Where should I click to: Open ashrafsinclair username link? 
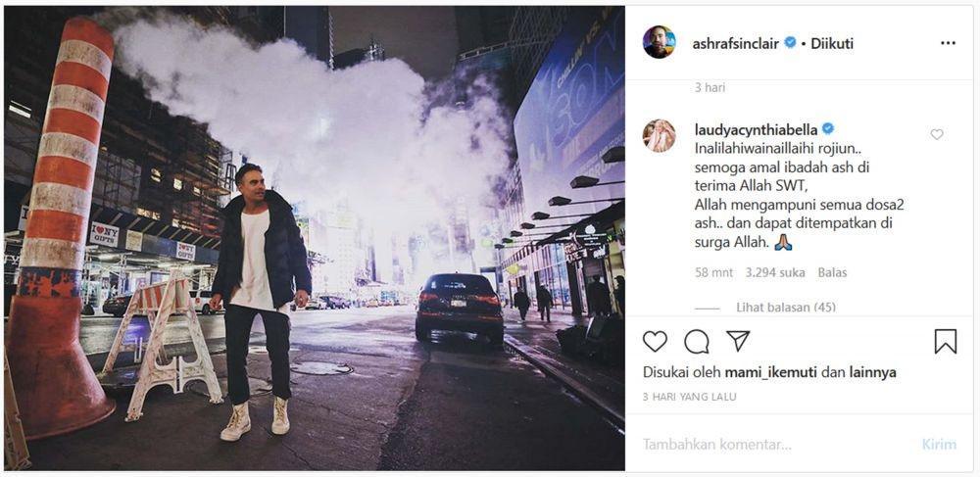[736, 43]
